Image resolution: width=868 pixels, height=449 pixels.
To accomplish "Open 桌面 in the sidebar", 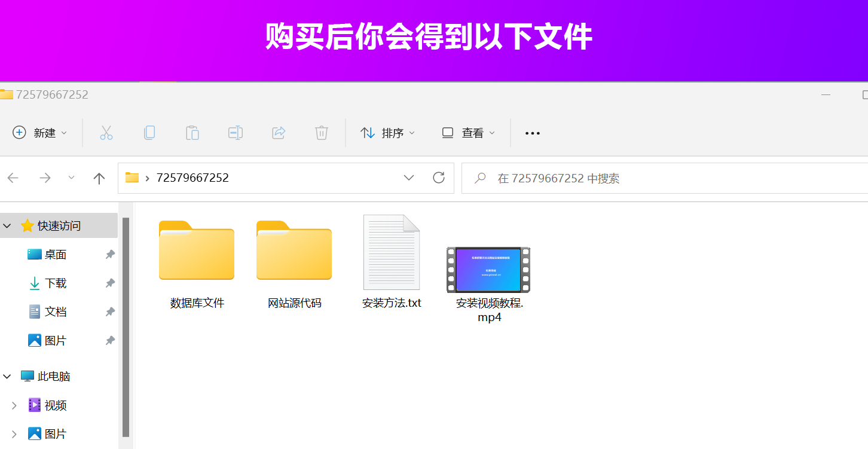I will (55, 255).
